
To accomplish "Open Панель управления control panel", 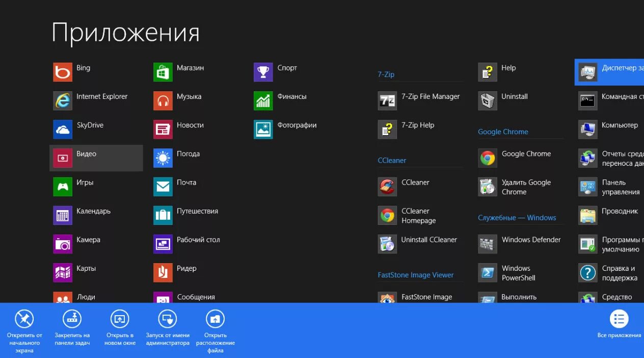I will point(610,187).
